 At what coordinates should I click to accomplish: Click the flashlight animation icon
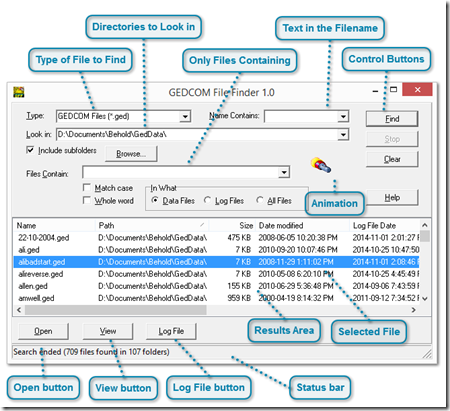(321, 165)
